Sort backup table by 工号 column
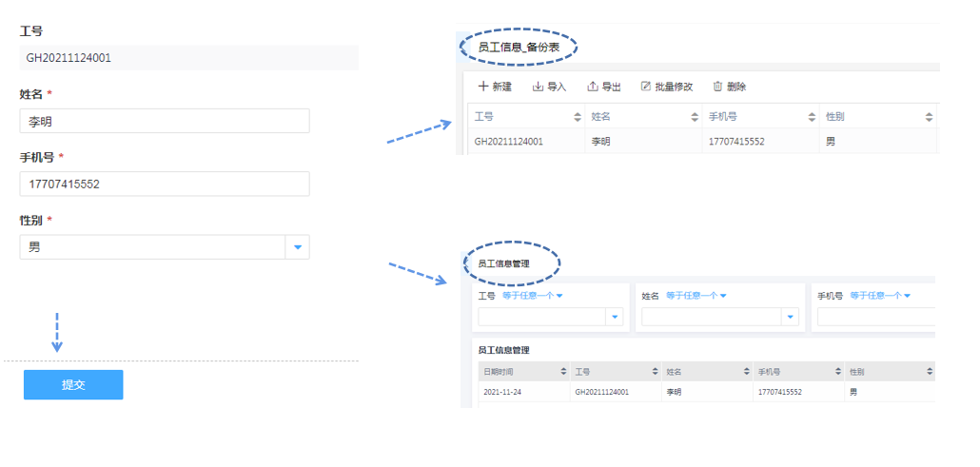The width and height of the screenshot is (980, 467). tap(577, 117)
